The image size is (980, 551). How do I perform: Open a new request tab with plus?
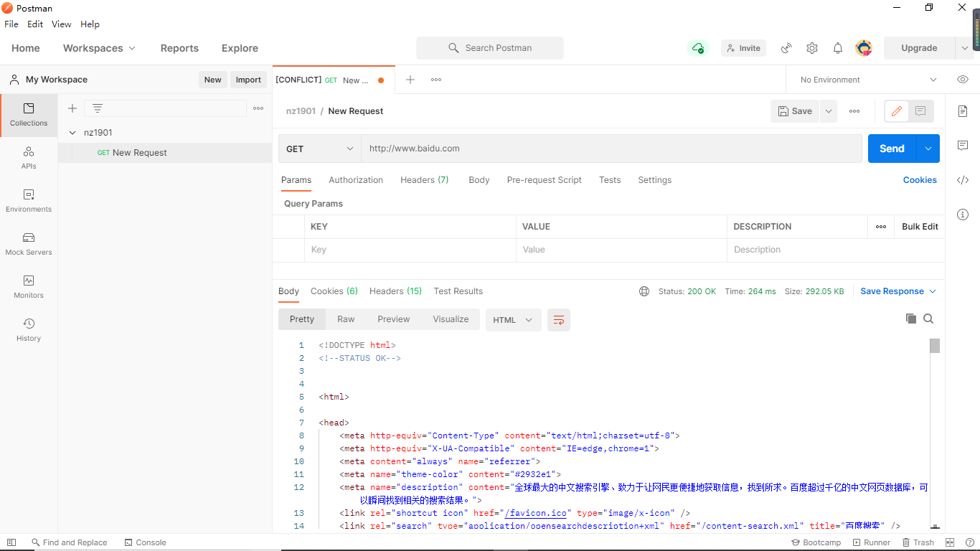point(410,80)
